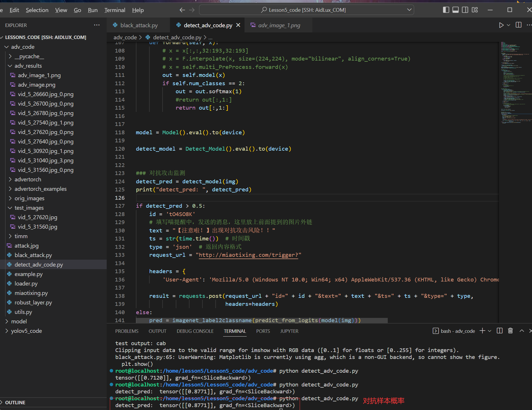Collapse LESSON5_CODE workspace root
The width and height of the screenshot is (532, 410).
click(53, 37)
